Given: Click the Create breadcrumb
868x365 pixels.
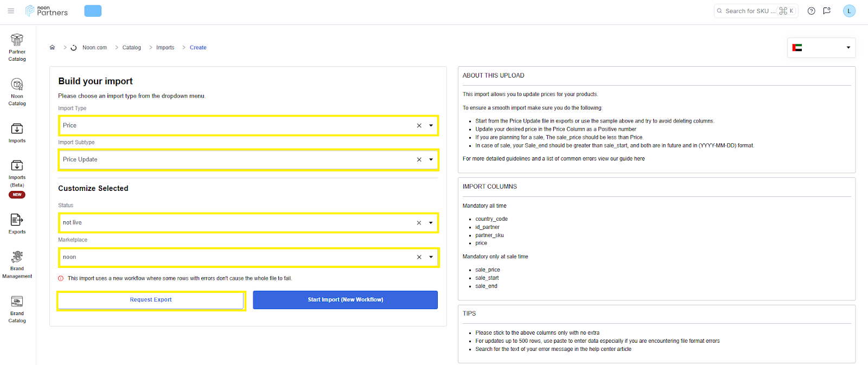Looking at the screenshot, I should (198, 48).
